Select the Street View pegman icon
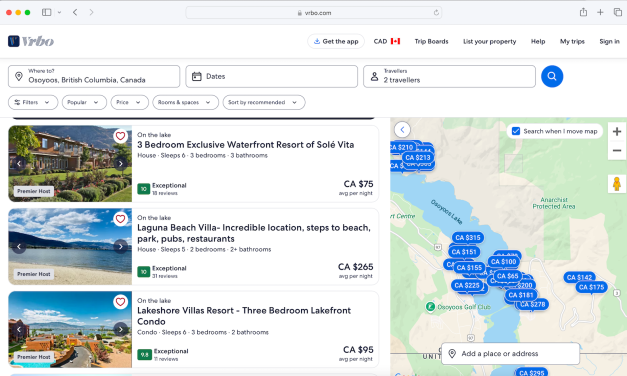 [x=617, y=184]
